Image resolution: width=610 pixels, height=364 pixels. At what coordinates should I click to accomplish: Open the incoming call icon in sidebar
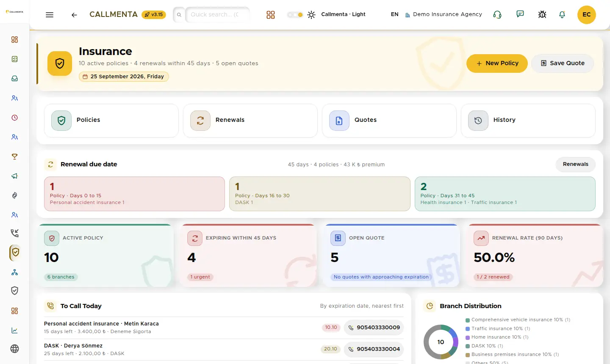[x=15, y=233]
